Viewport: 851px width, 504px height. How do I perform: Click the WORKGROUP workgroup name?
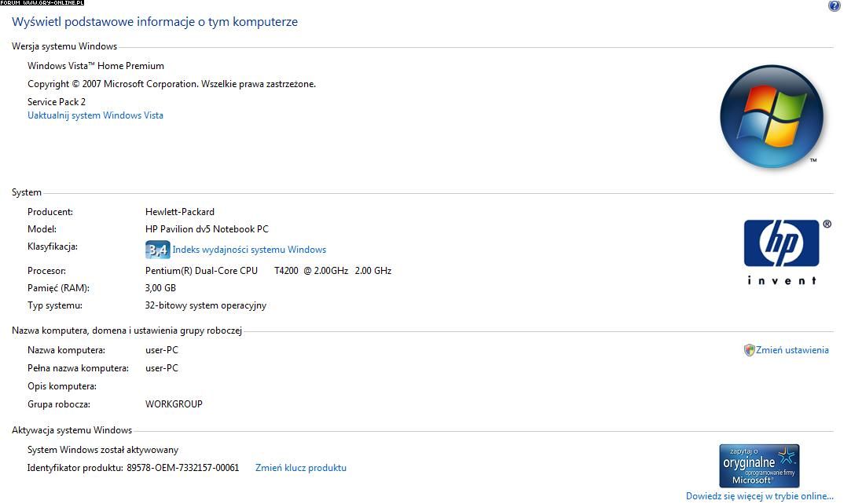coord(174,404)
